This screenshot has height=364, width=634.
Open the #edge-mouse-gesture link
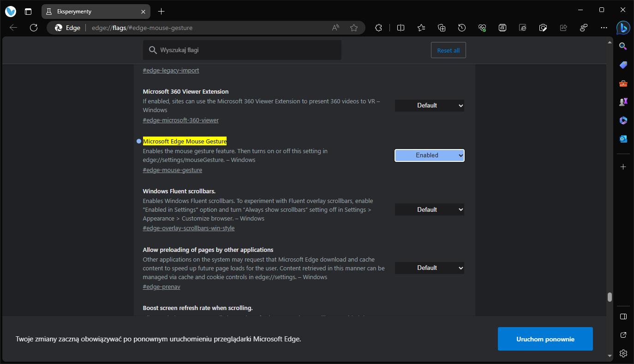click(x=173, y=170)
